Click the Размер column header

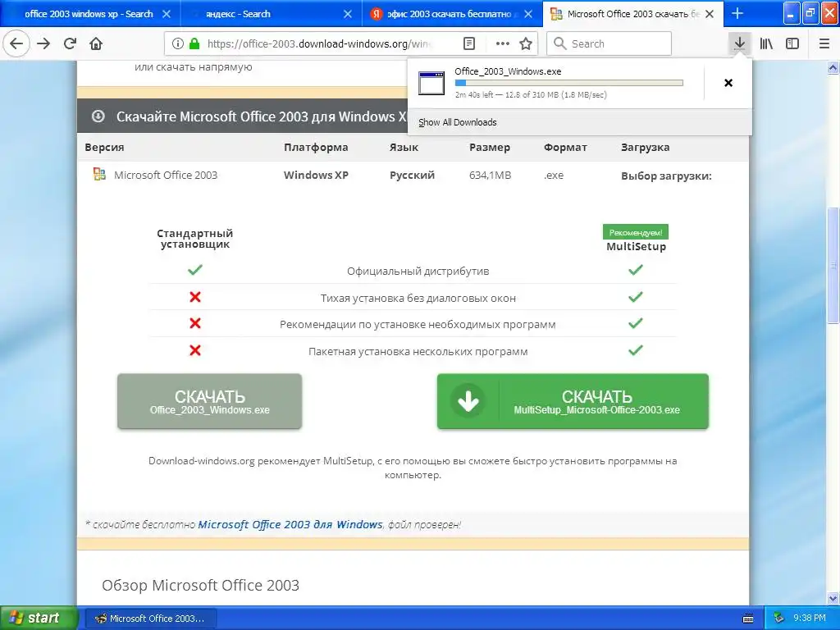point(490,148)
